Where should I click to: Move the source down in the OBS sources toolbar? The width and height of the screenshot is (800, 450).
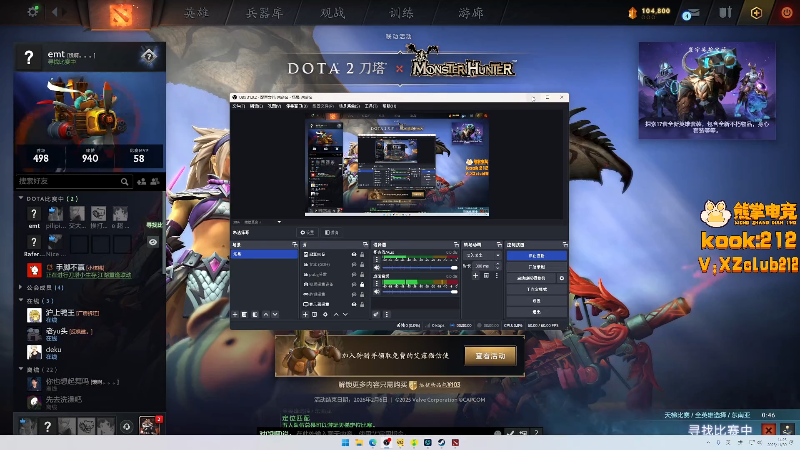click(x=345, y=314)
